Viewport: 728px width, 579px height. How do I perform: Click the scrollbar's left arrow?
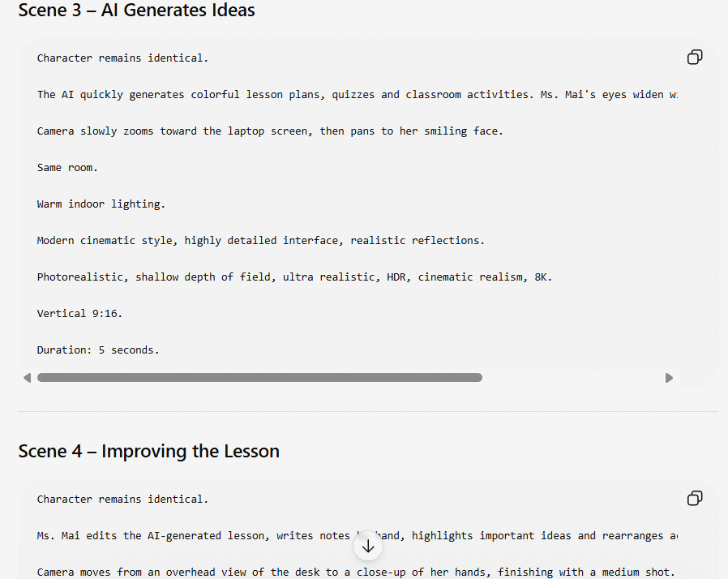coord(27,378)
